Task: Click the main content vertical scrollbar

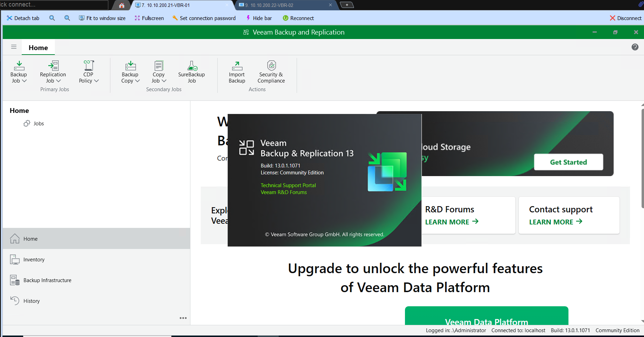Action: click(642, 159)
